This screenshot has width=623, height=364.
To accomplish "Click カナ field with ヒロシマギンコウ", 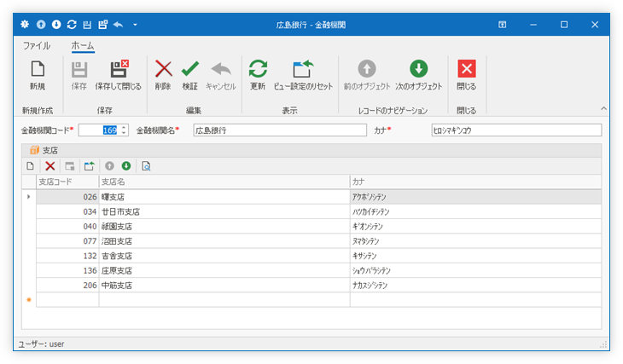I will click(x=516, y=130).
